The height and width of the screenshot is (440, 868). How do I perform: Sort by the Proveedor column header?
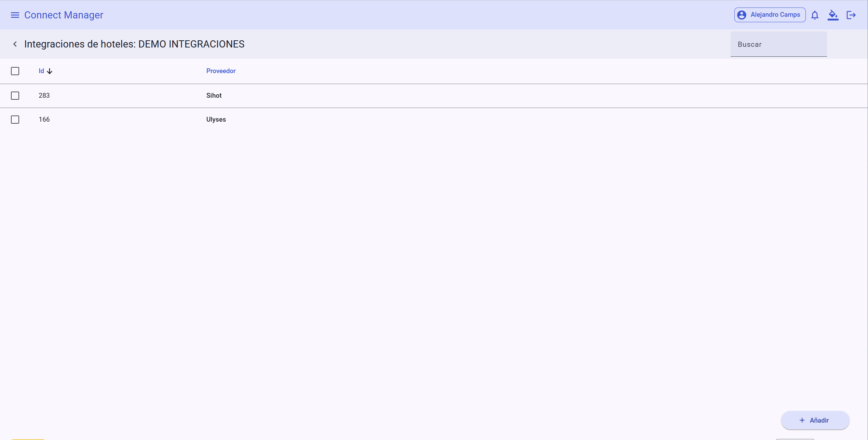(221, 71)
